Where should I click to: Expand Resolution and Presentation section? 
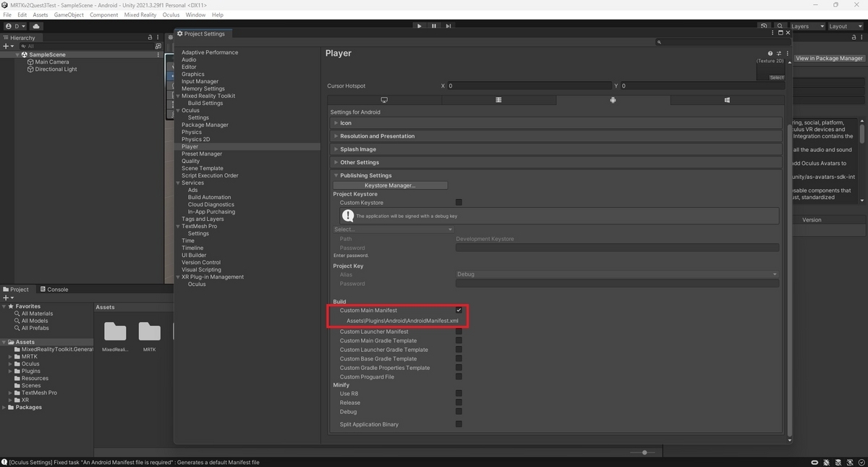point(556,136)
